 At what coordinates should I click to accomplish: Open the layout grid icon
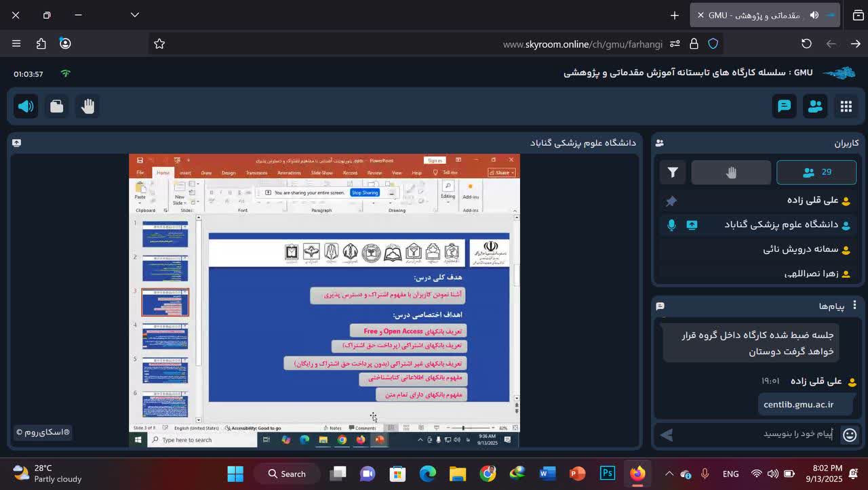tap(846, 106)
